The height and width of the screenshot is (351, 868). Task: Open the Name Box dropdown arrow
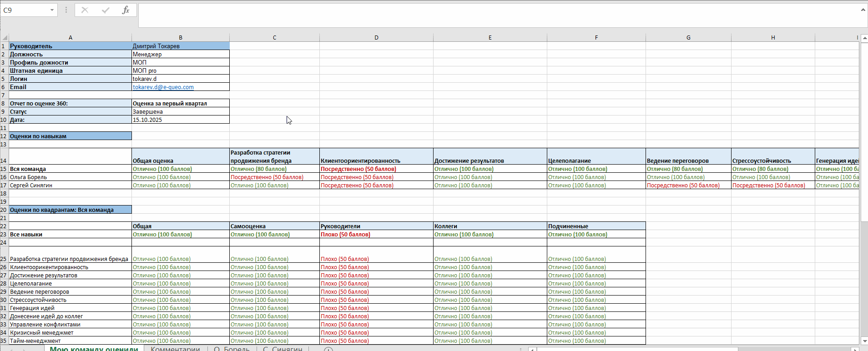click(52, 10)
